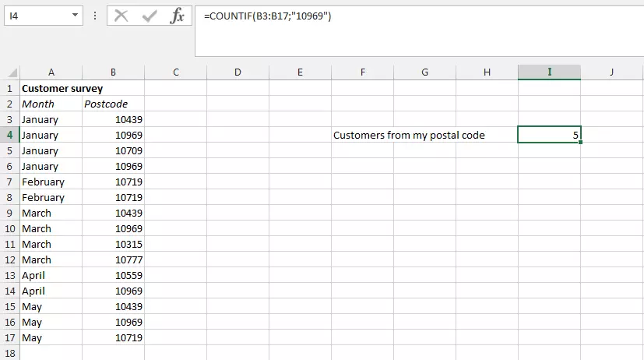Select column F header
This screenshot has width=644, height=360.
362,72
